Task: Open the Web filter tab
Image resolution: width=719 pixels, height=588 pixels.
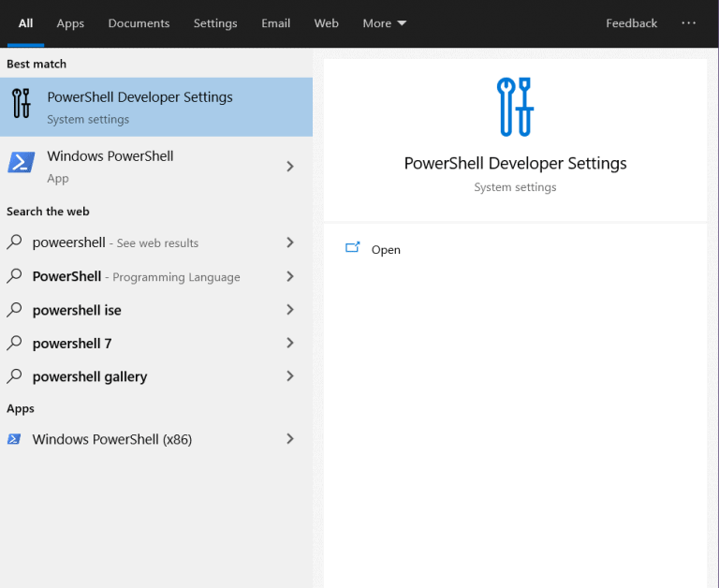Action: click(326, 23)
